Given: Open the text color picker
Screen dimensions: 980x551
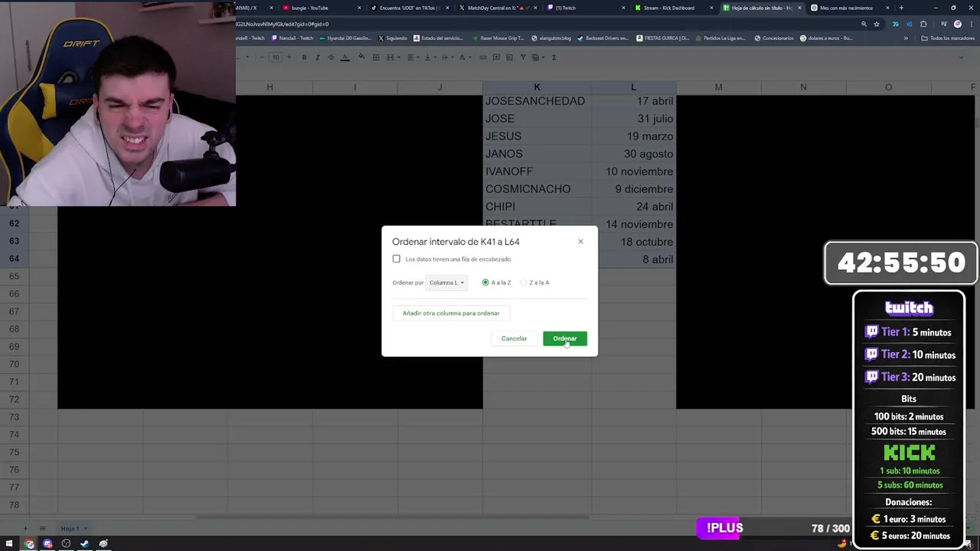Looking at the screenshot, I should (x=345, y=57).
